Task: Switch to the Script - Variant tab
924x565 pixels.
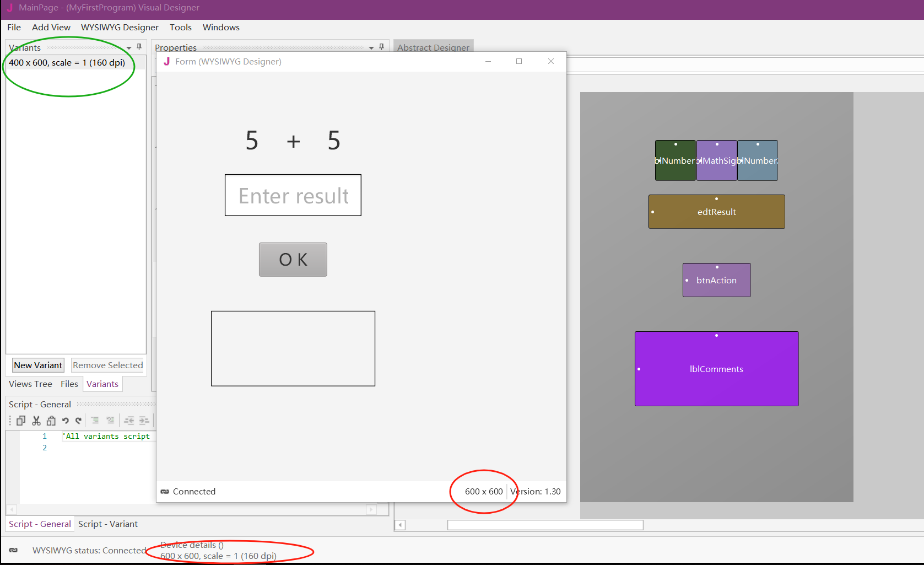Action: [x=108, y=524]
